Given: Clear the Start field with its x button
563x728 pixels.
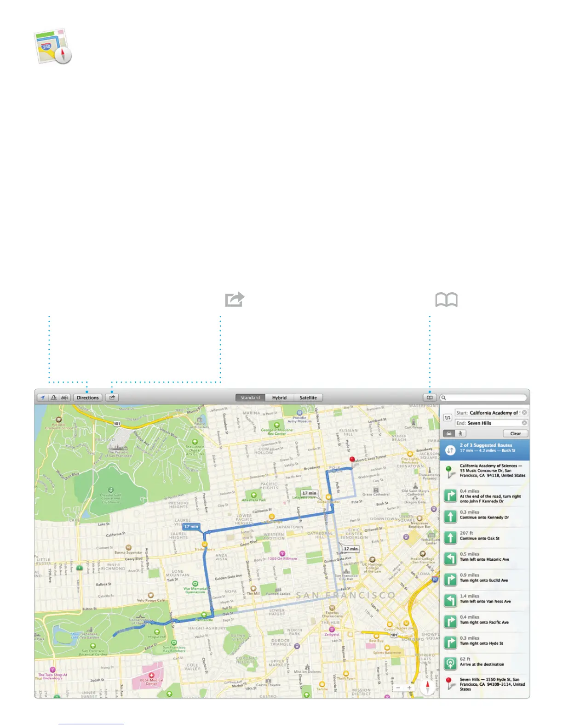Looking at the screenshot, I should click(x=524, y=413).
